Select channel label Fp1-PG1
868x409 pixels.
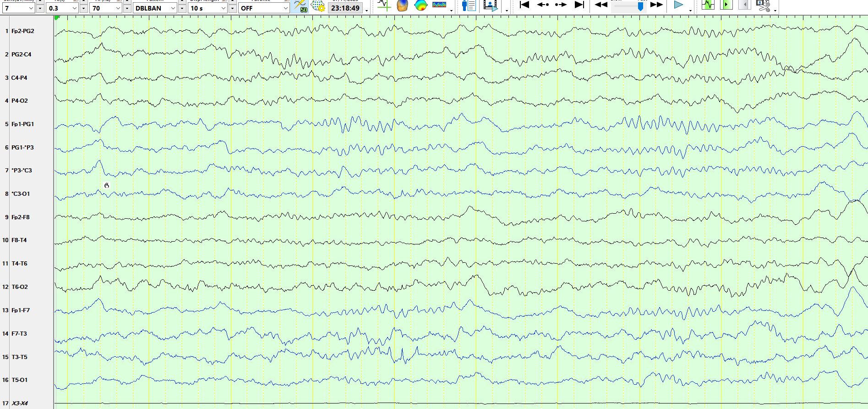click(22, 124)
